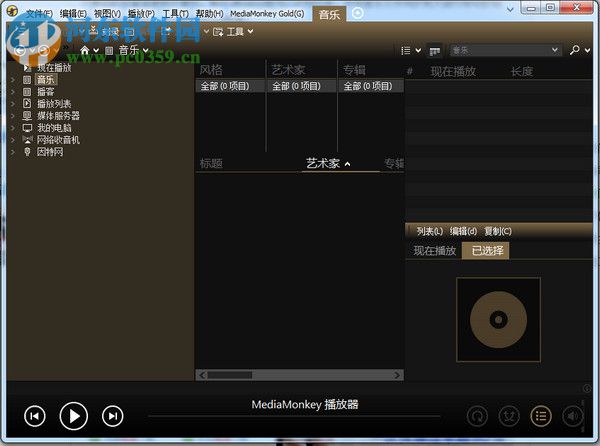Open the 编辑(E) menu
Screen dimensions: 600x446
(x=73, y=14)
